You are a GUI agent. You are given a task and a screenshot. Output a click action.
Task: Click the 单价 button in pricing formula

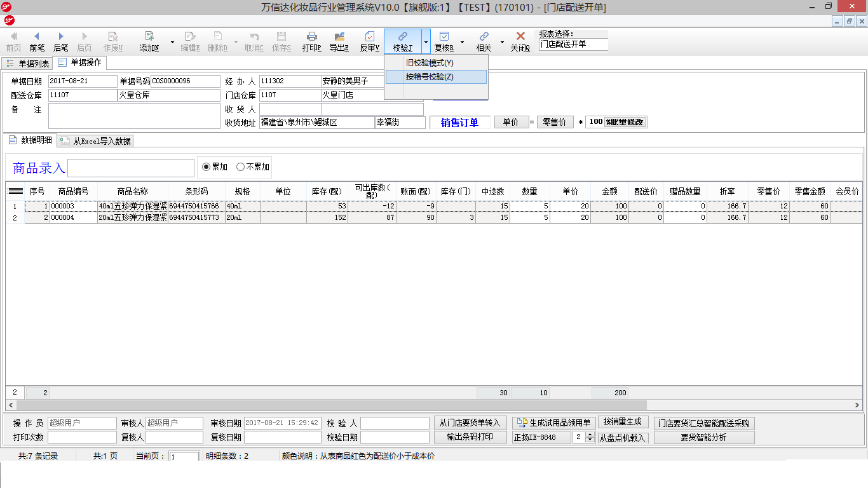pos(512,122)
